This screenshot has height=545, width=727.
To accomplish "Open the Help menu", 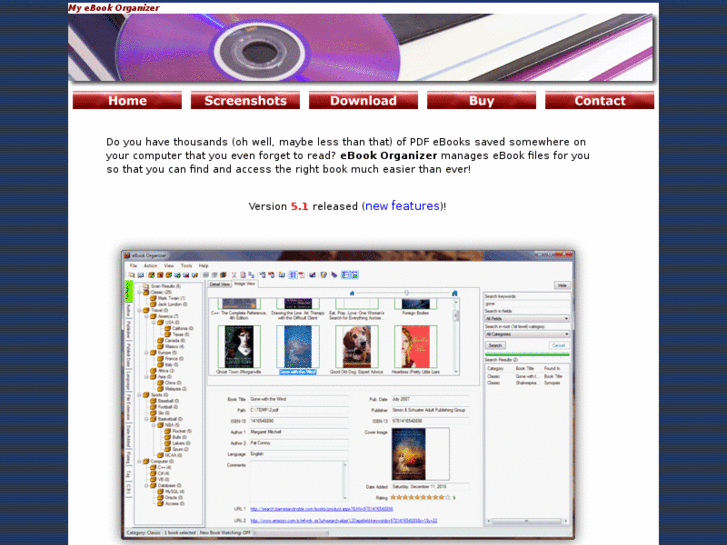I will 204,266.
